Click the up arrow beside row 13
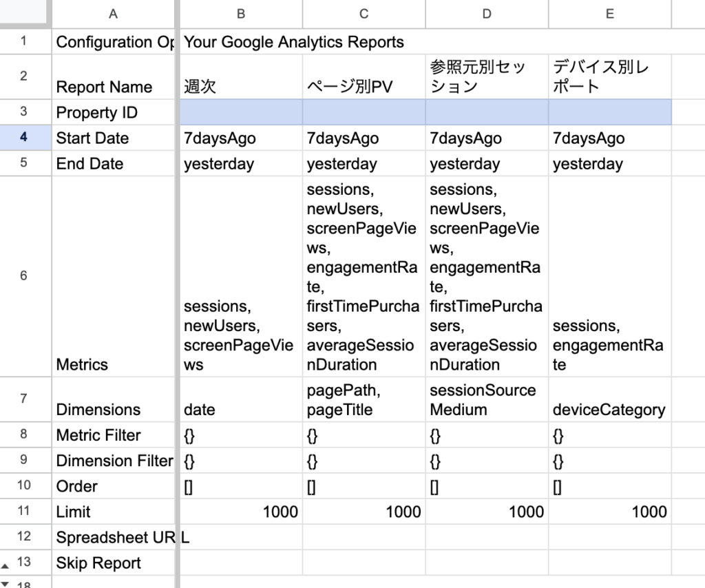Image resolution: width=705 pixels, height=588 pixels. (x=6, y=565)
